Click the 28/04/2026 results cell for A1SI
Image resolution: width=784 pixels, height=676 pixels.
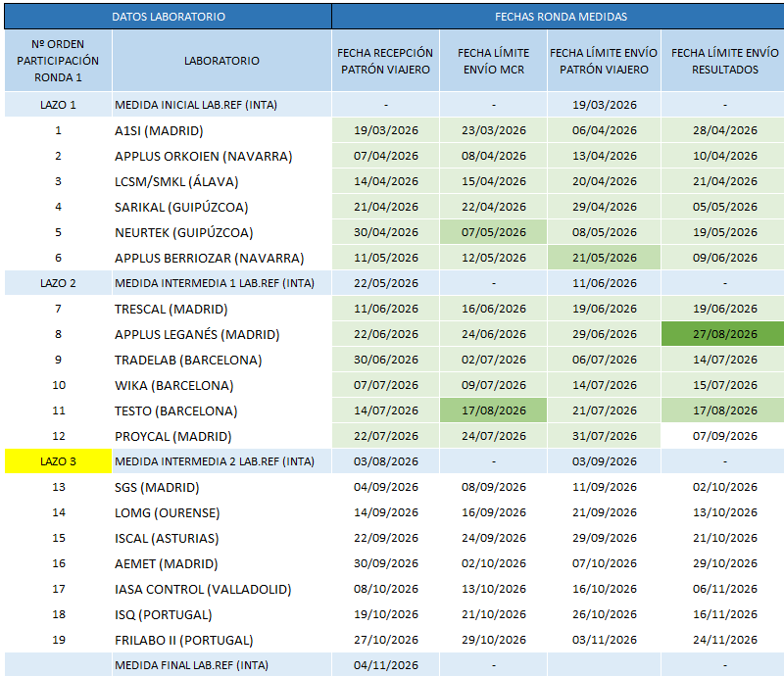click(724, 130)
